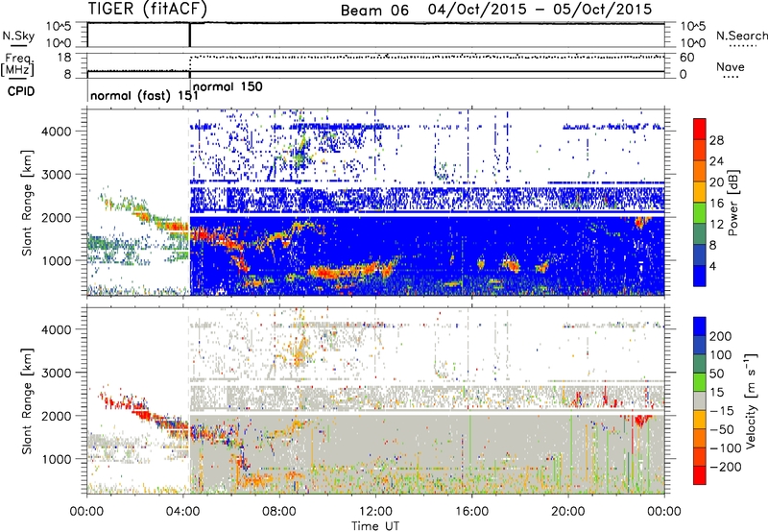This screenshot has height=532, width=768.
Task: Click the 04/Oct/2015 - 05/Oct/2015 date range
Action: (540, 10)
